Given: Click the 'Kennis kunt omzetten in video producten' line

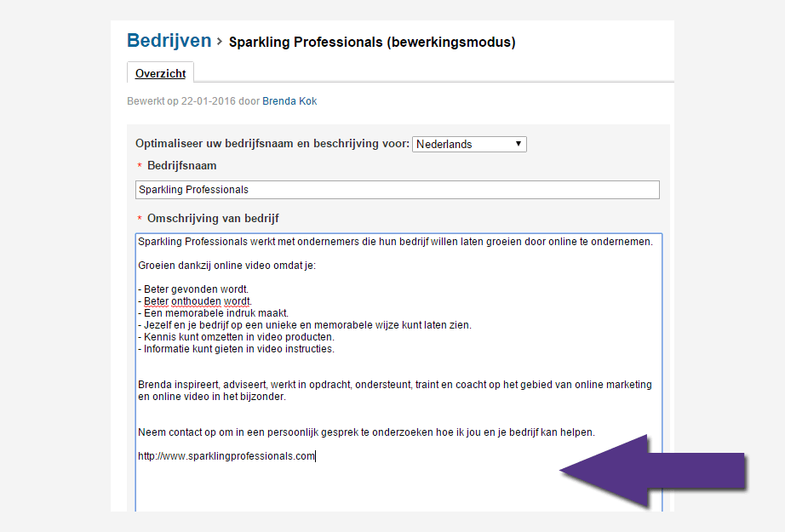Looking at the screenshot, I should click(x=238, y=337).
